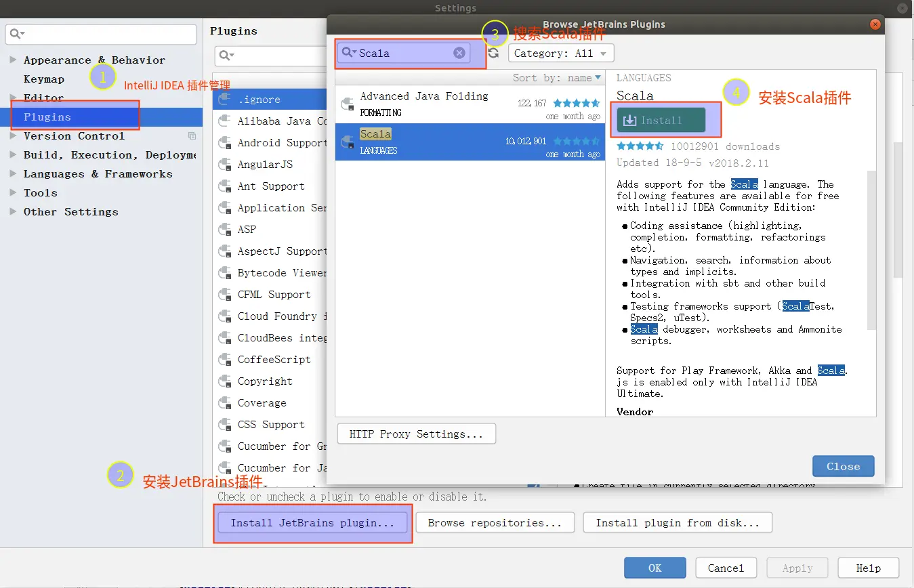Open the Sort by name dropdown
This screenshot has width=914, height=588.
[x=556, y=78]
